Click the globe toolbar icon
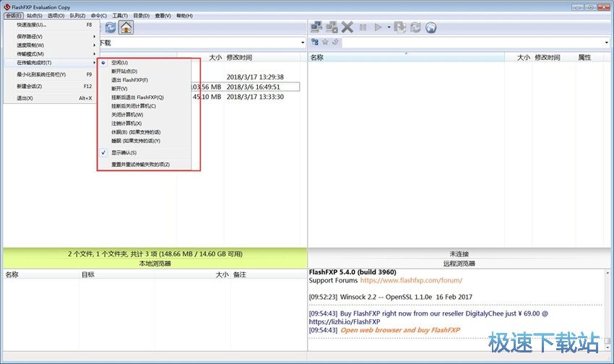This screenshot has height=364, width=614. click(431, 27)
